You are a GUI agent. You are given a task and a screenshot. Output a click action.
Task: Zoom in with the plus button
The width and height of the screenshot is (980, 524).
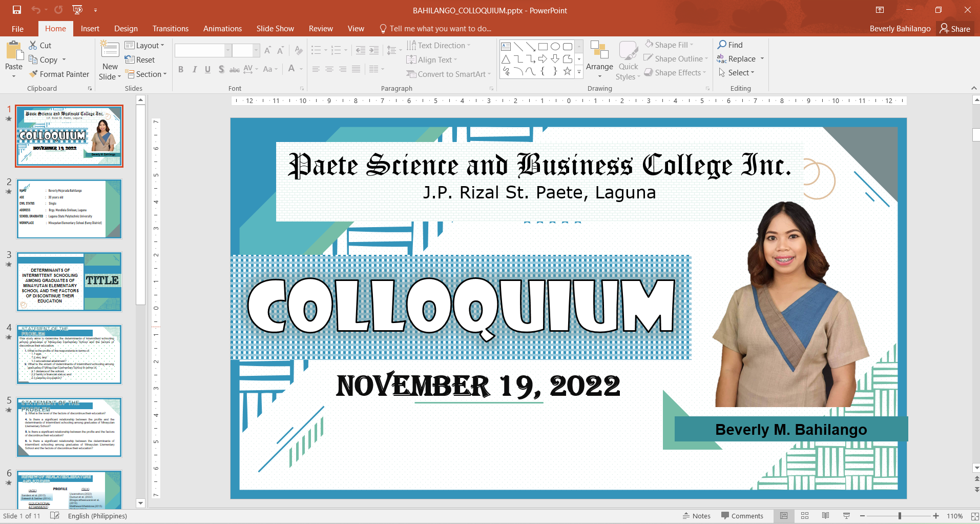(x=936, y=516)
